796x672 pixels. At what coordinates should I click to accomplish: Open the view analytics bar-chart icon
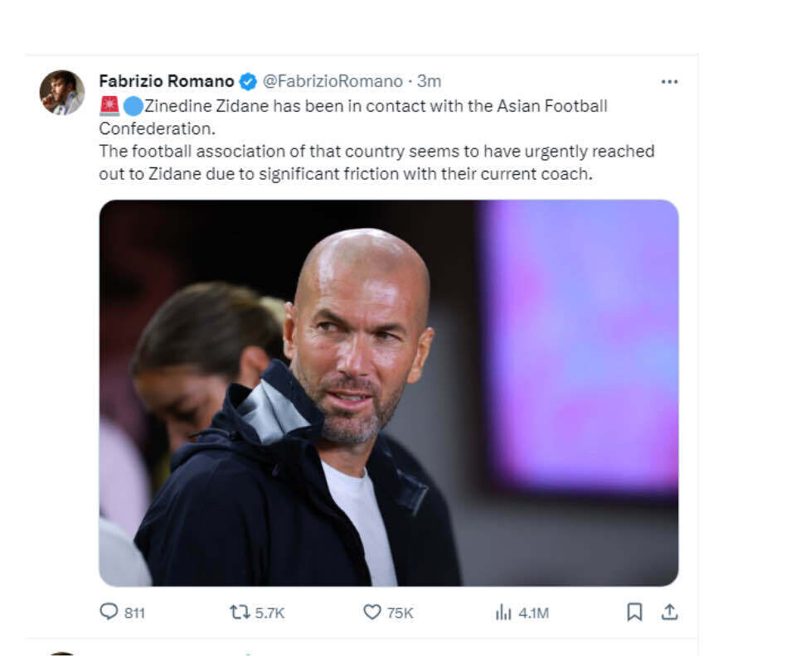pos(503,612)
